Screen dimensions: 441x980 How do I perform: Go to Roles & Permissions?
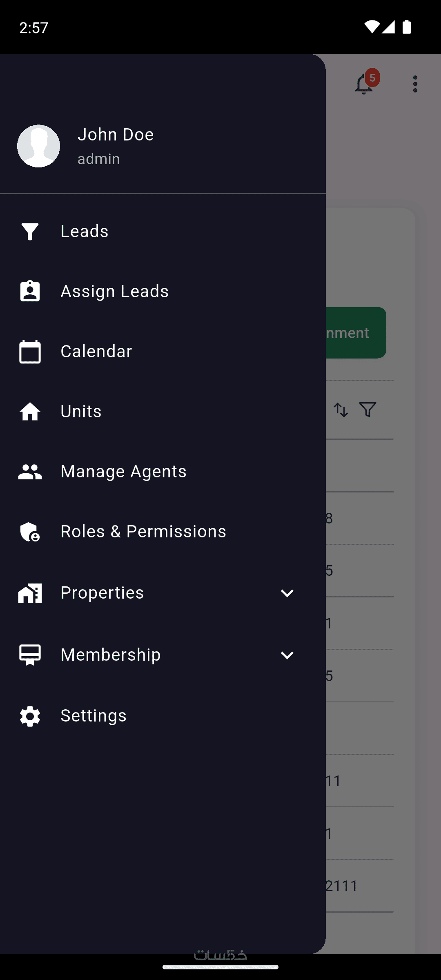pos(143,532)
